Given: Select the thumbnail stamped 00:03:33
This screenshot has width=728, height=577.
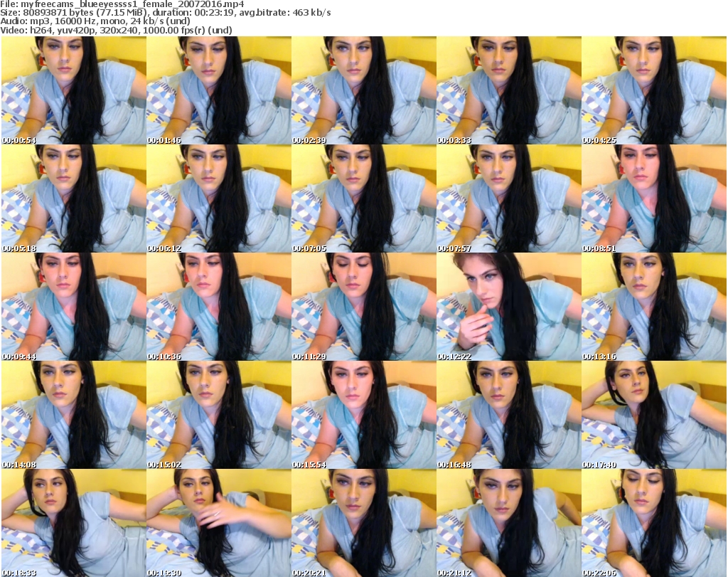Looking at the screenshot, I should pyautogui.click(x=509, y=90).
